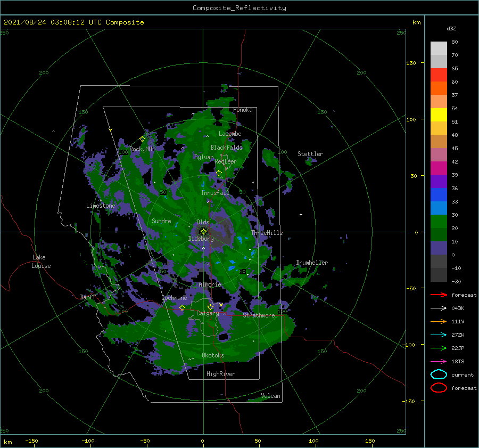Click the Okotoks map label
This screenshot has width=479, height=448.
coord(213,355)
